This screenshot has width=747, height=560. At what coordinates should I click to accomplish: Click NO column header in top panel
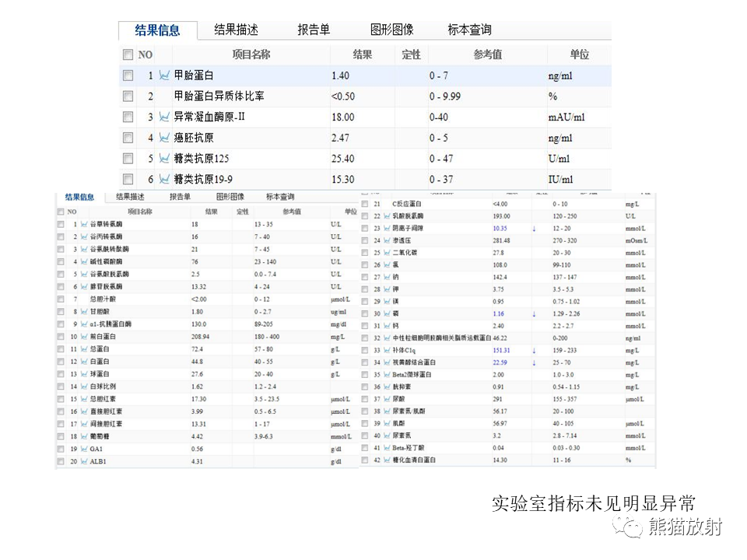click(x=146, y=54)
